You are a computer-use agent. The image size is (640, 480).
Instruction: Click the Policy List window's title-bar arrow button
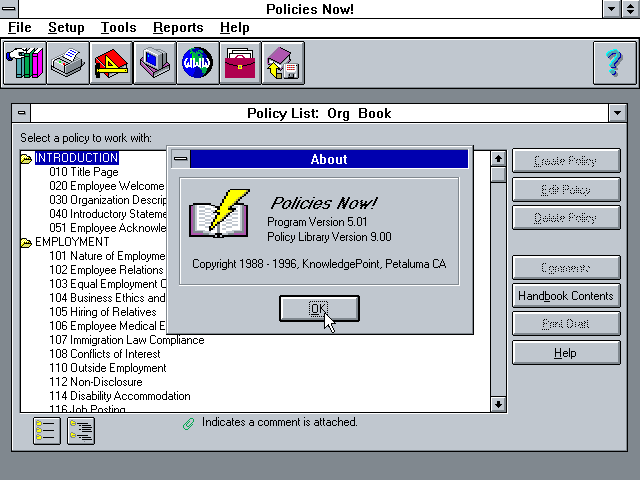[618, 113]
